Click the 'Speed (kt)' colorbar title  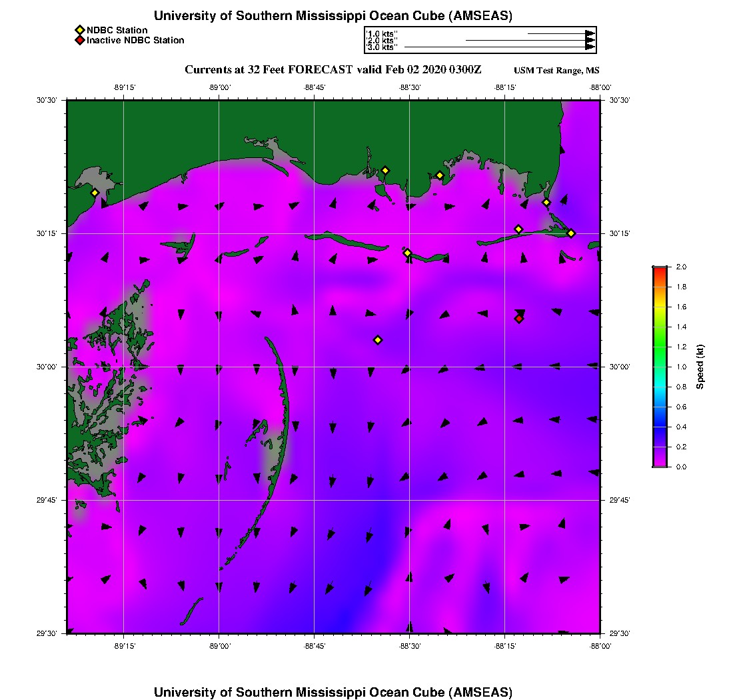(x=700, y=367)
